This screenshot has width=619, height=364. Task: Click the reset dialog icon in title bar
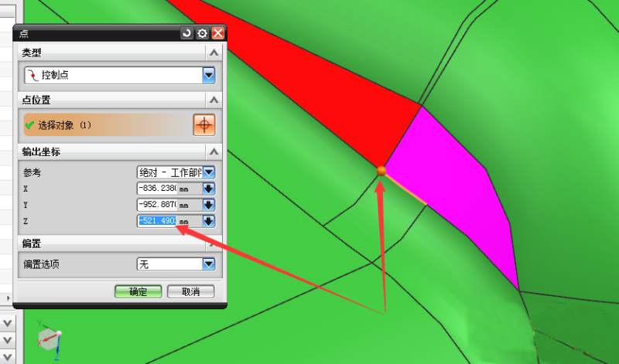pyautogui.click(x=186, y=33)
